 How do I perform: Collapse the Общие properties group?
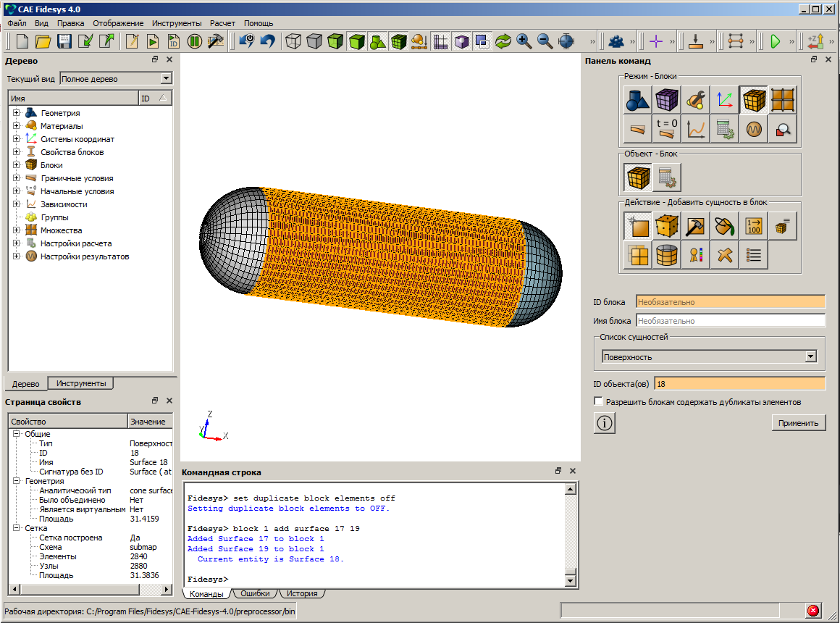point(17,434)
